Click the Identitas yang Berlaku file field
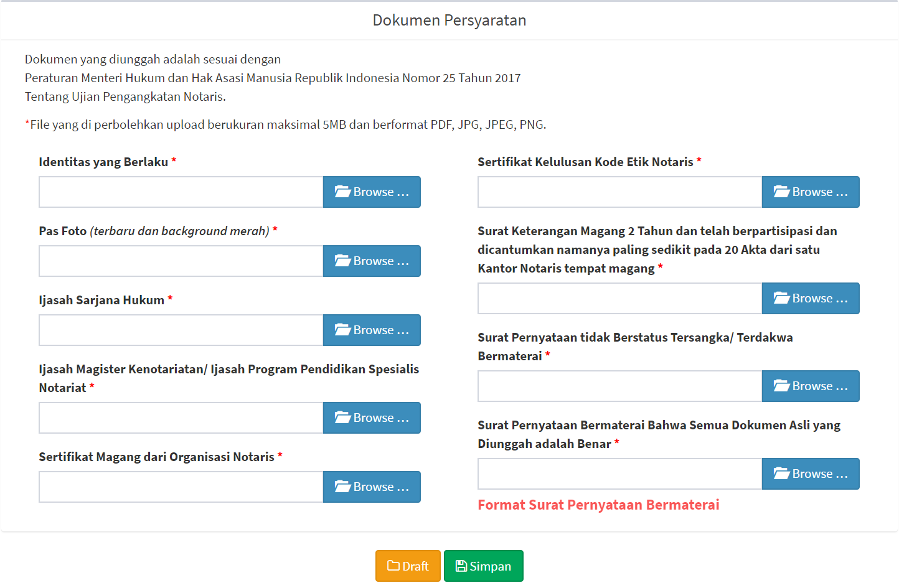Screen dimensions: 899x588 coord(181,192)
